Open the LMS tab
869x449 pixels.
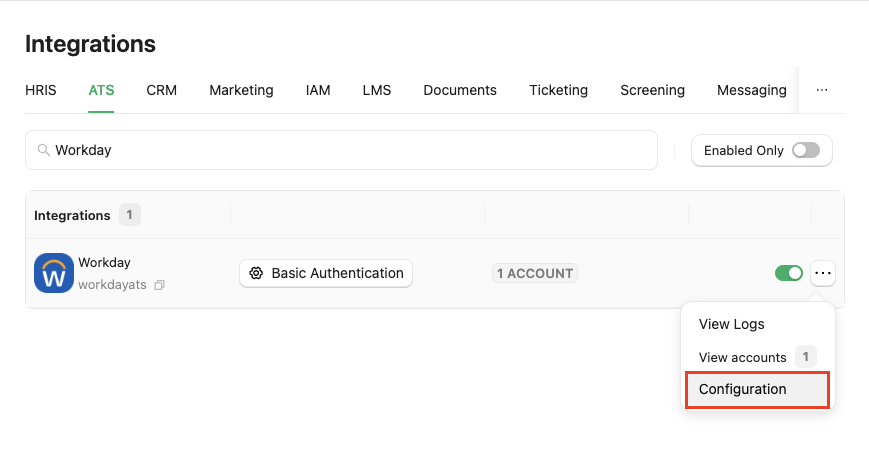(377, 90)
